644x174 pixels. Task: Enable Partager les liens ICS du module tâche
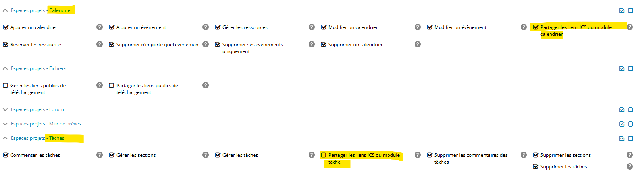click(x=324, y=155)
